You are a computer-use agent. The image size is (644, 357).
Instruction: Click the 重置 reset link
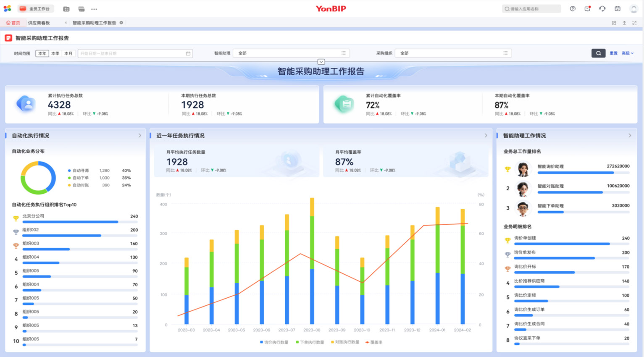(613, 53)
